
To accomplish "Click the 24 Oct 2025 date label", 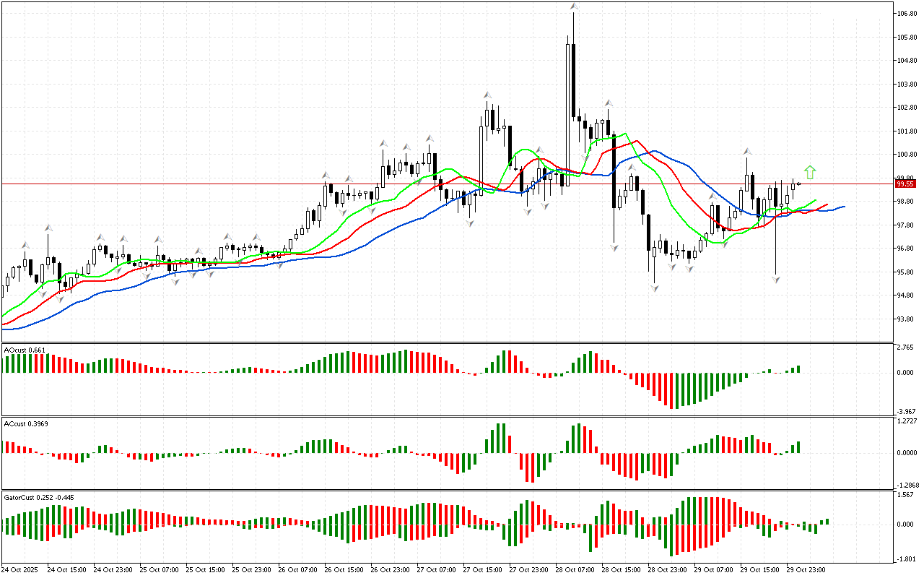I will click(19, 570).
